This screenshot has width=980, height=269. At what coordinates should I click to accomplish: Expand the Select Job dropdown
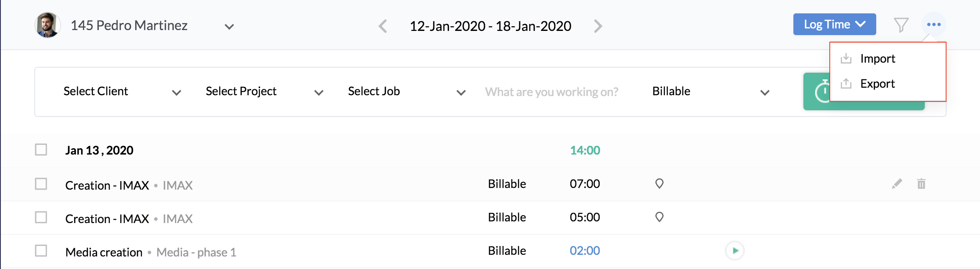click(x=406, y=91)
